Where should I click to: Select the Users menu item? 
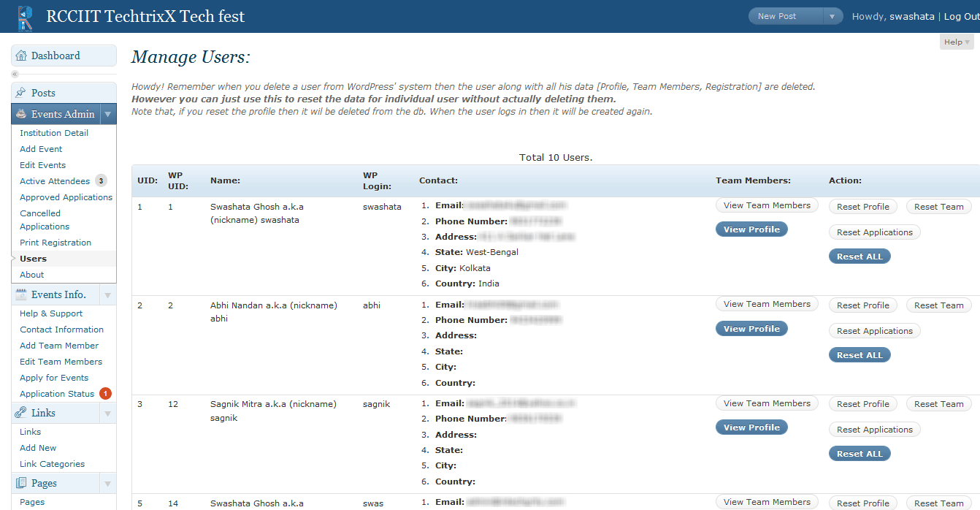coord(33,259)
